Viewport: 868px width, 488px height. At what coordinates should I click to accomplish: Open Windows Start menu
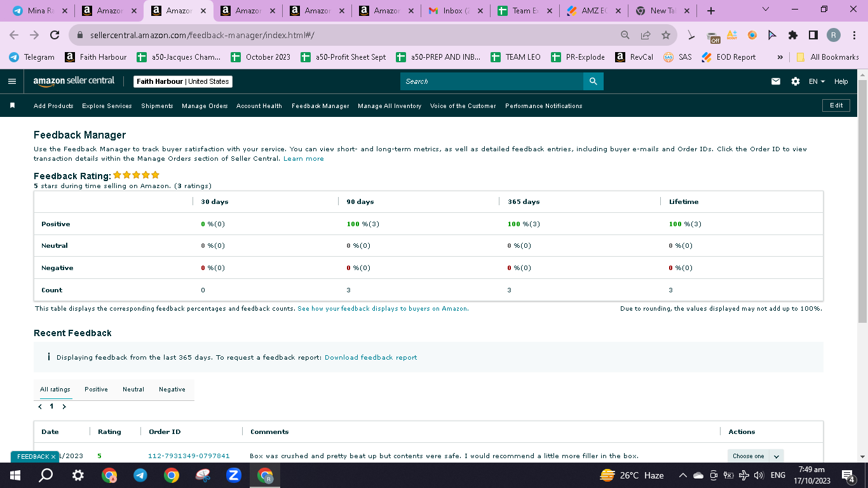tap(15, 475)
